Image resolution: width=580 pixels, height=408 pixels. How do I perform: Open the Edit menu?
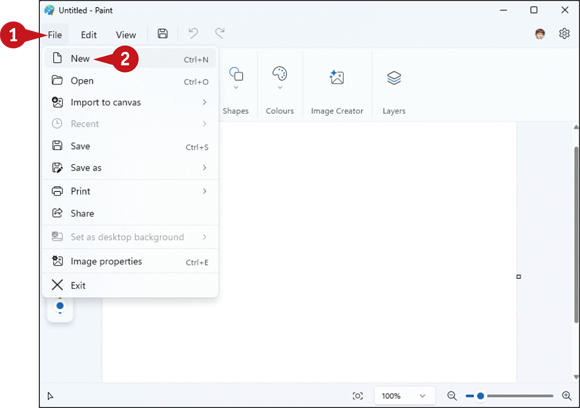[x=89, y=35]
